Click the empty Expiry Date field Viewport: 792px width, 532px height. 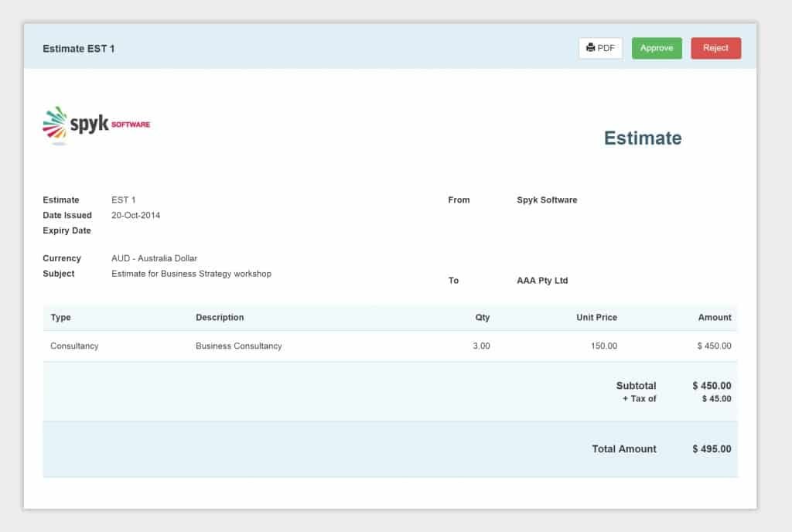[139, 230]
